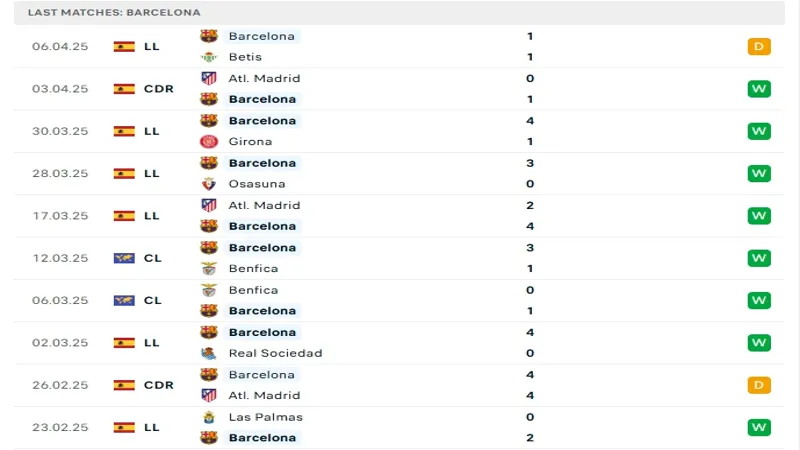The height and width of the screenshot is (450, 800).
Task: Click the win badge for the Las Palmas match
Action: [x=759, y=428]
